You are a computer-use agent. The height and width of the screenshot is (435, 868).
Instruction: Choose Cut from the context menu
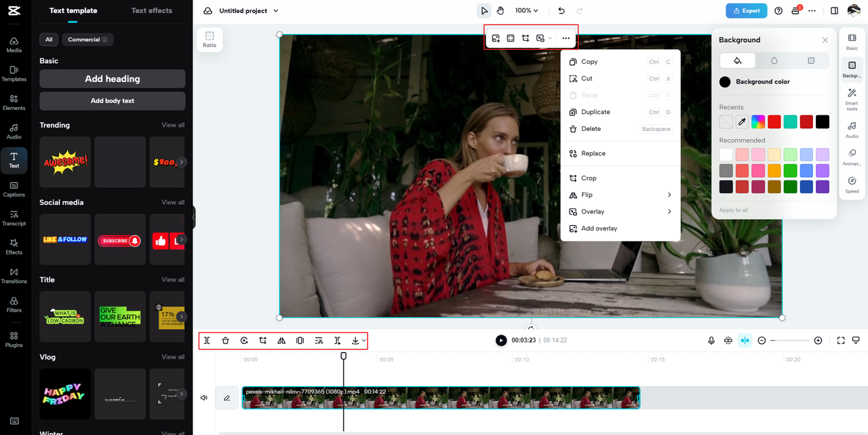(620, 79)
